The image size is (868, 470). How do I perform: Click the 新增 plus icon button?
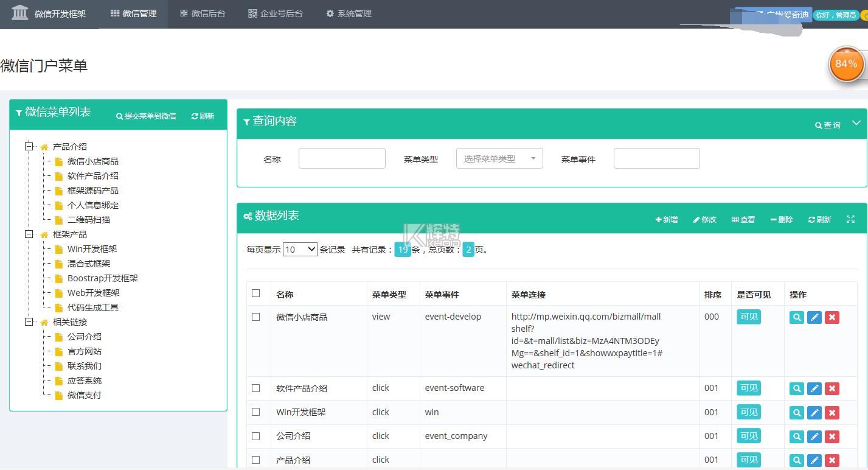[667, 219]
